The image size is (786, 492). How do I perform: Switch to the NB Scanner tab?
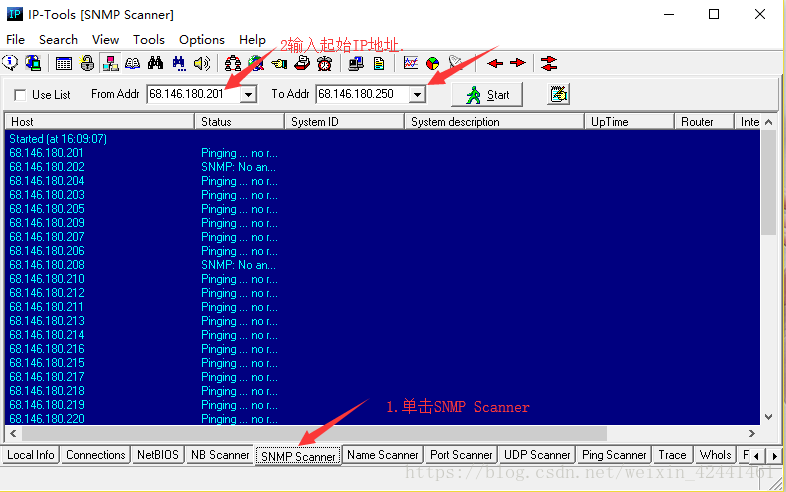coord(220,455)
